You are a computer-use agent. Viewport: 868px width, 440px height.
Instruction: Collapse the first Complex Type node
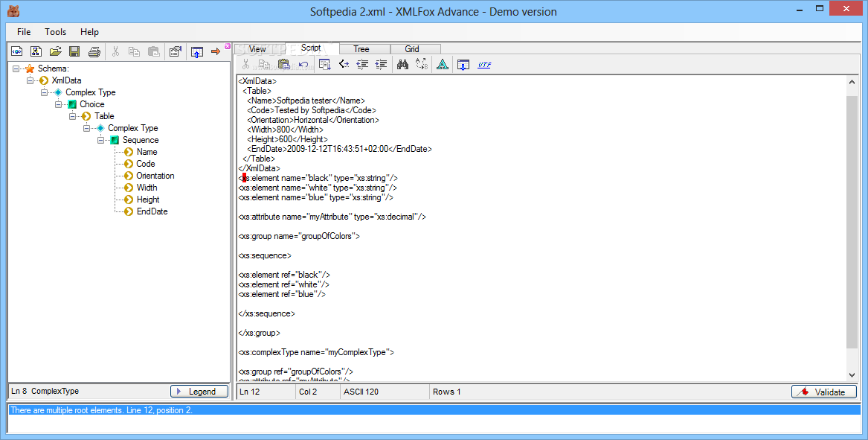tap(45, 92)
